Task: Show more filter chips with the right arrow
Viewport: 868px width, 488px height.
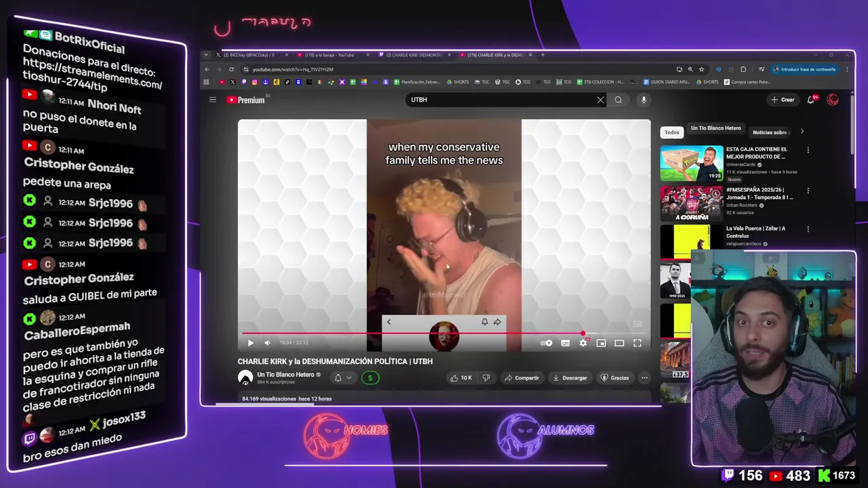Action: point(802,131)
